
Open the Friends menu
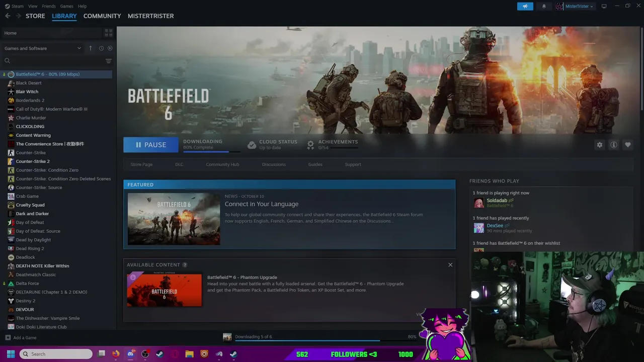[x=49, y=6]
